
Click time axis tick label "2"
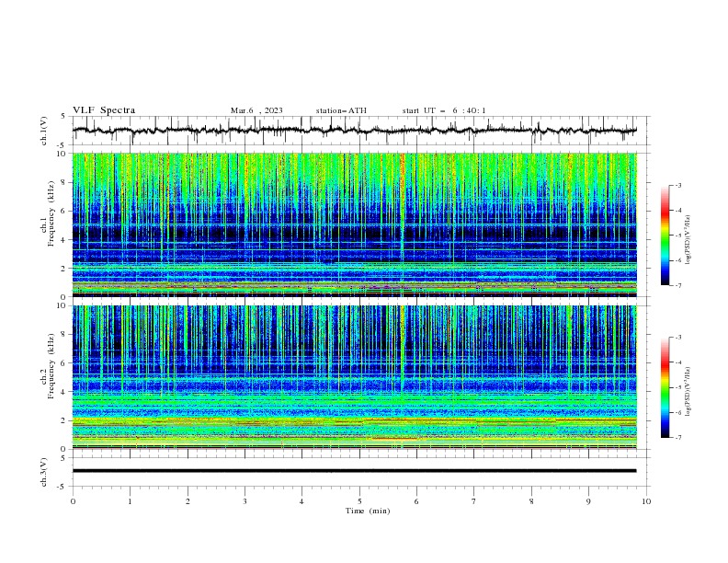coord(188,501)
